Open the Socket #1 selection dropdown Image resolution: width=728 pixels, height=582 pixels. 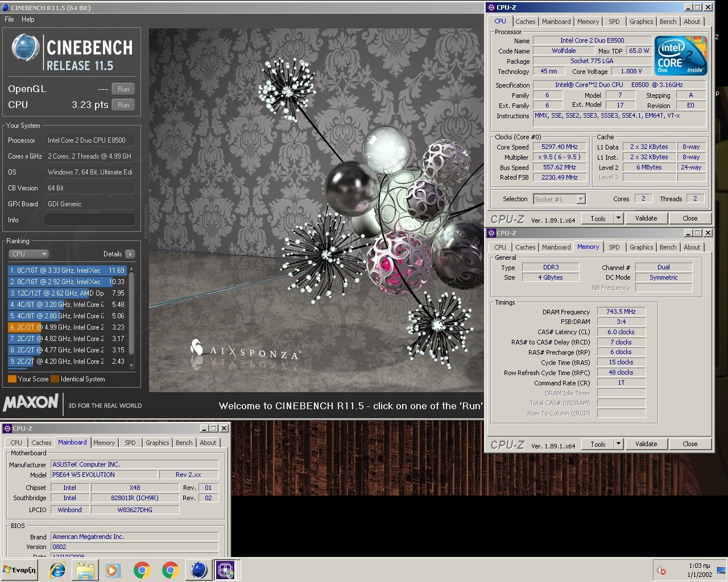[x=560, y=199]
